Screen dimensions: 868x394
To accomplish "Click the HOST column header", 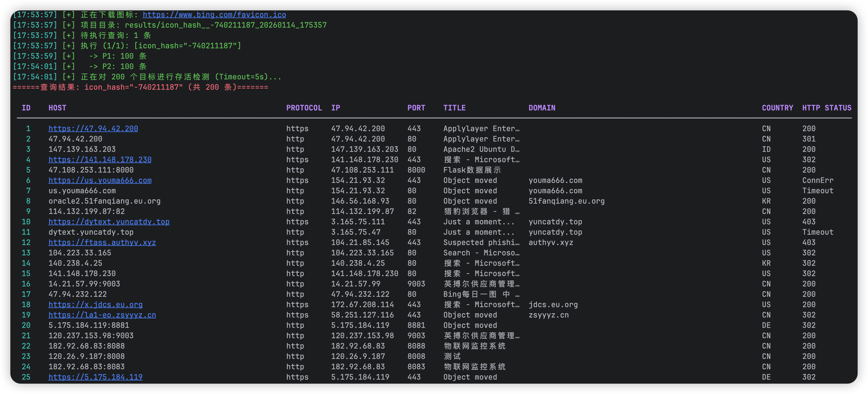I will coord(57,108).
